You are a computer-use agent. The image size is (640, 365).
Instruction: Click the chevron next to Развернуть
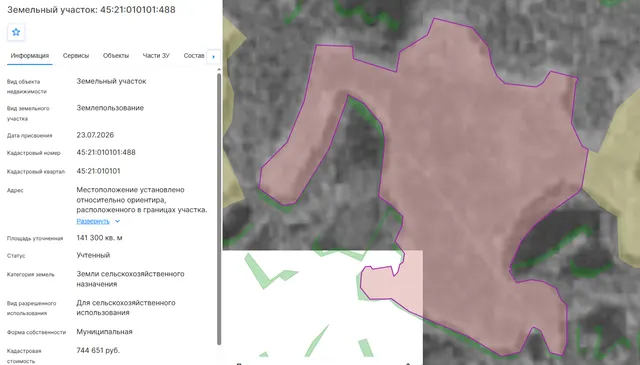click(x=118, y=221)
